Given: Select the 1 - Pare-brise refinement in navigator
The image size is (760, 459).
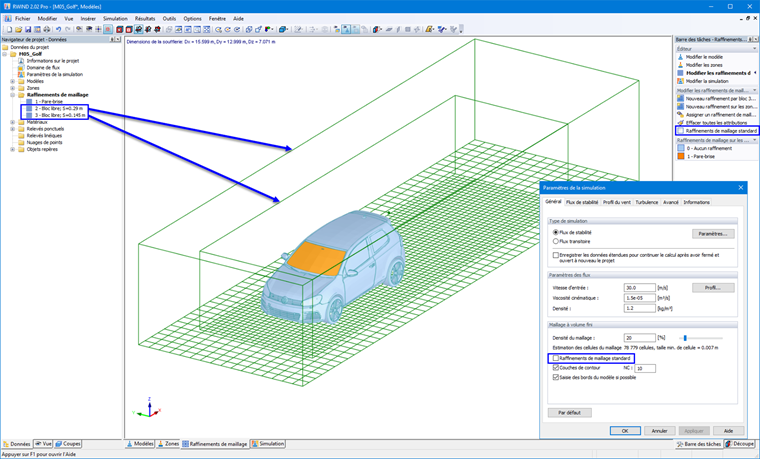Looking at the screenshot, I should 48,102.
